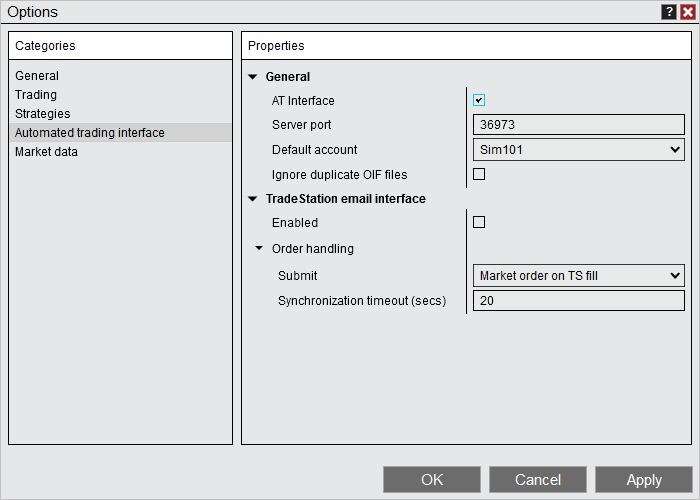The width and height of the screenshot is (700, 500).
Task: Select Automated trading interface category
Action: coord(120,133)
